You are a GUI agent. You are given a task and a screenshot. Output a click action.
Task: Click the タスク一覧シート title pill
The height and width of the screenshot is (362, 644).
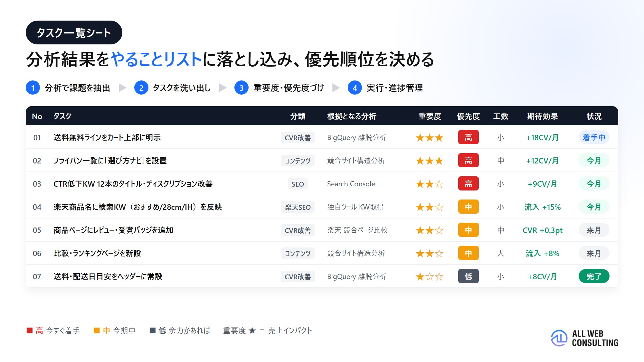coord(74,32)
